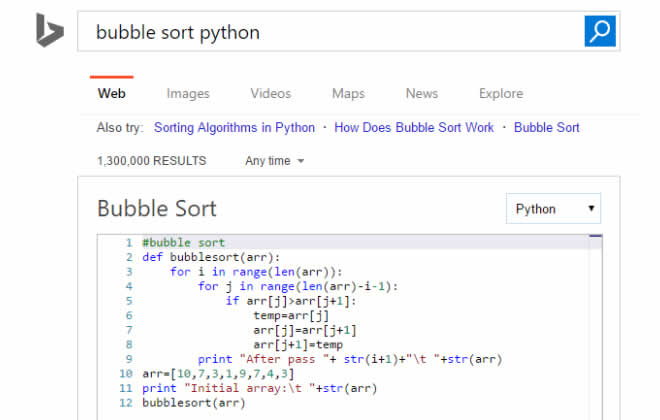Viewport: 660px width, 420px height.
Task: Go to the Maps tab
Action: 348,93
